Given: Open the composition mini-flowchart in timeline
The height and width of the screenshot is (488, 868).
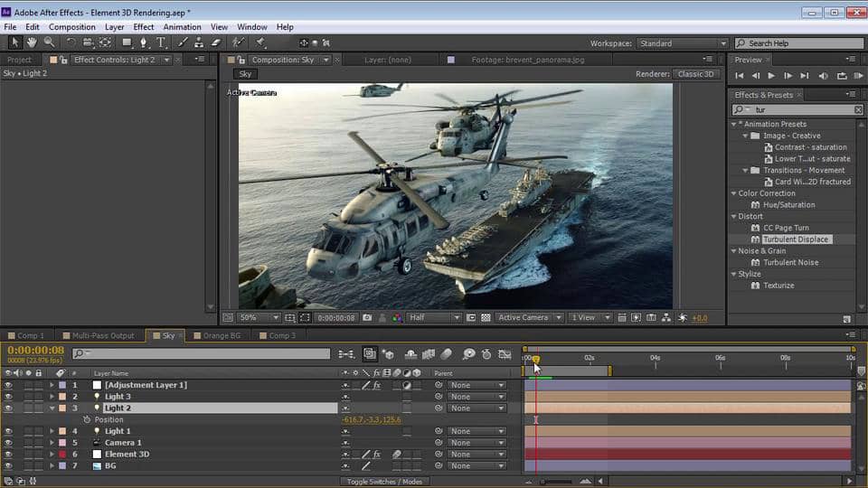Looking at the screenshot, I should [x=346, y=354].
